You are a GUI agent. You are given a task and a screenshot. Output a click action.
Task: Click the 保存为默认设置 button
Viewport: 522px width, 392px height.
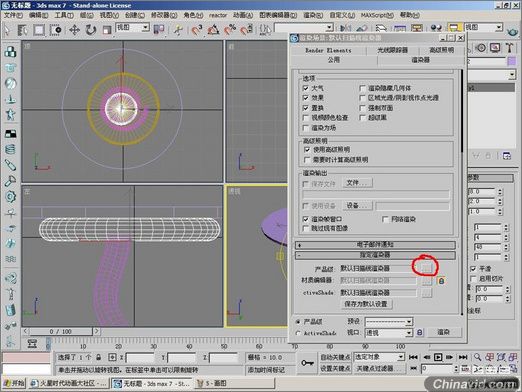pyautogui.click(x=366, y=304)
